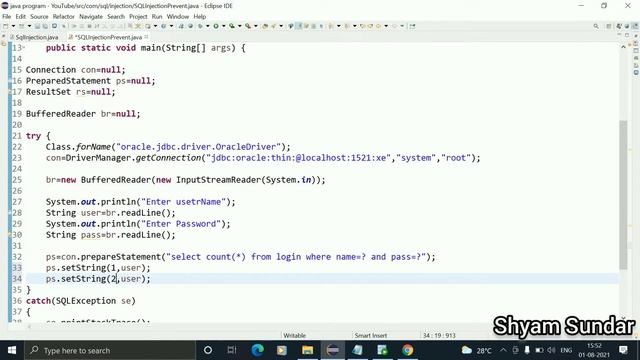
Task: Open the Refactor menu
Action: (64, 17)
